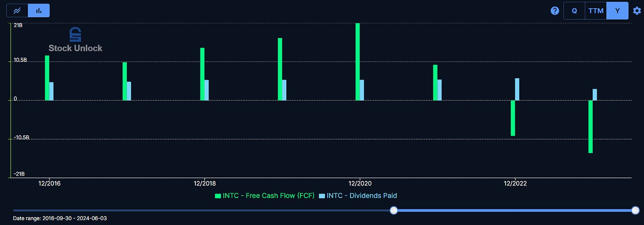Click the 12/2018 x-axis label
The height and width of the screenshot is (225, 644).
(x=205, y=183)
